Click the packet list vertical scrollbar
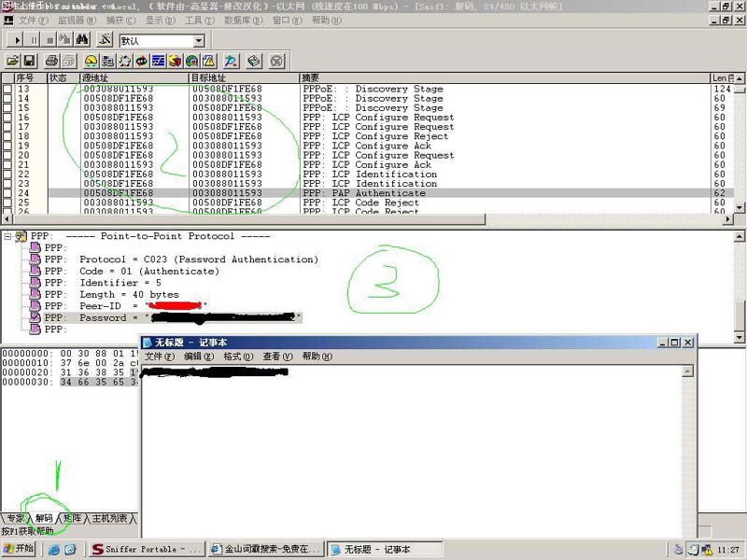 740,149
